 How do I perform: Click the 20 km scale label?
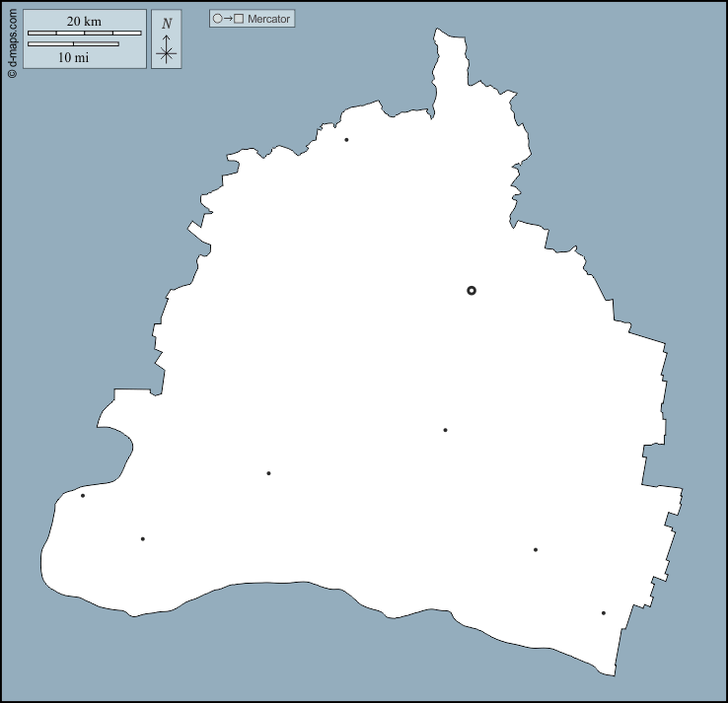84,21
